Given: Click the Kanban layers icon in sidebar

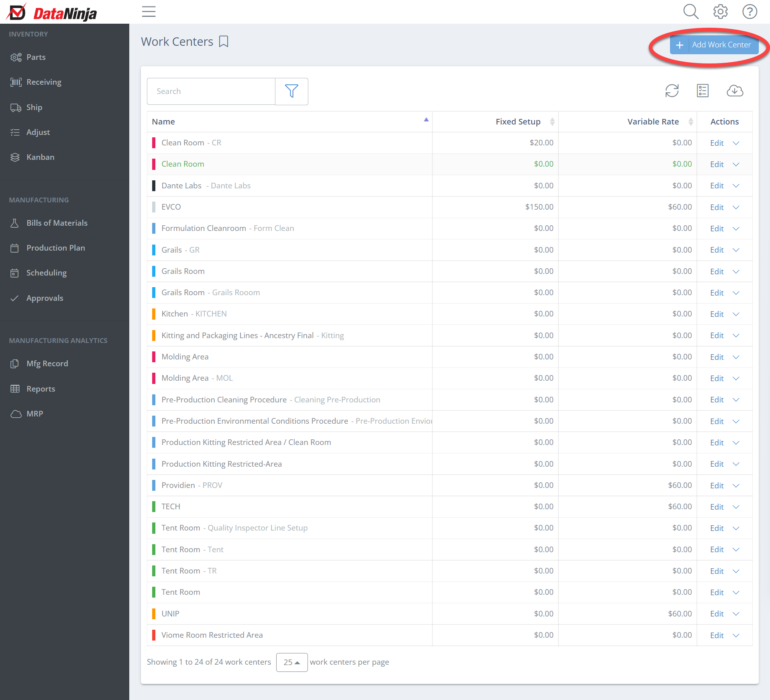Looking at the screenshot, I should tap(15, 157).
